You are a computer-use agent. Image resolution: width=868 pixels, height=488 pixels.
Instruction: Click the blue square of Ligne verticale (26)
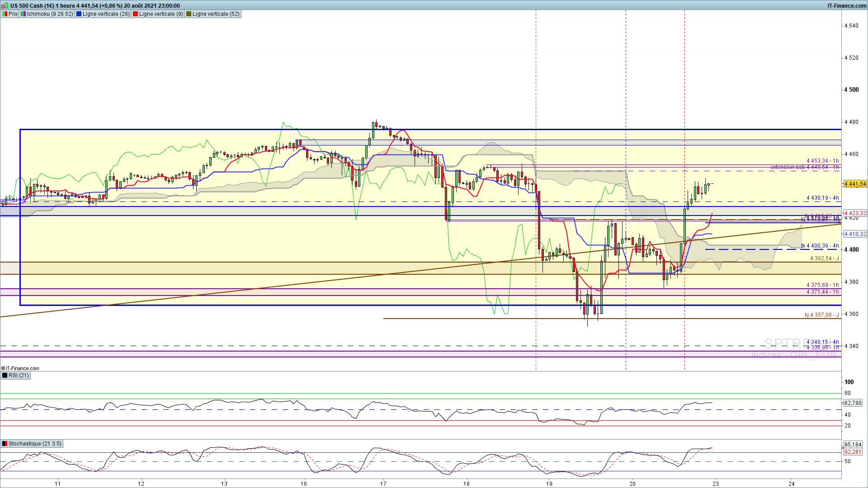click(79, 14)
